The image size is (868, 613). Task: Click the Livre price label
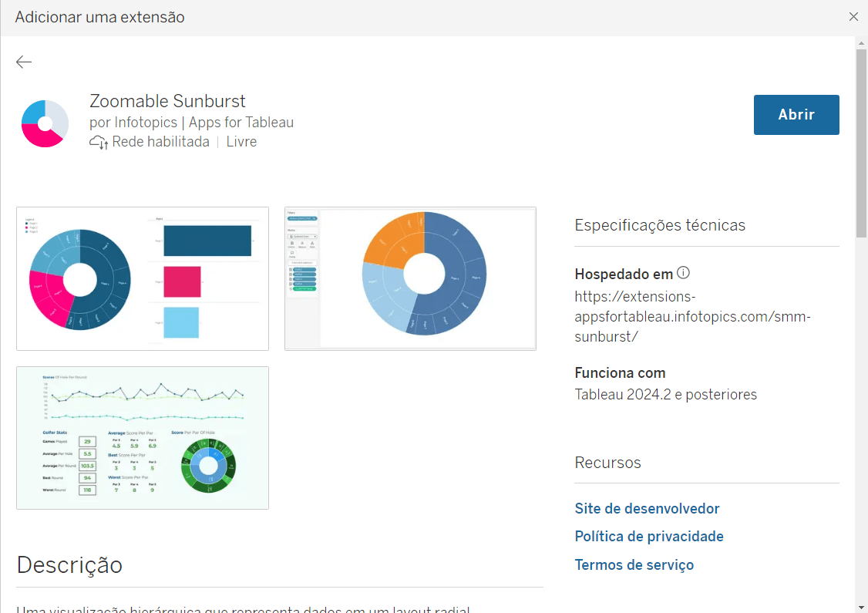point(241,143)
